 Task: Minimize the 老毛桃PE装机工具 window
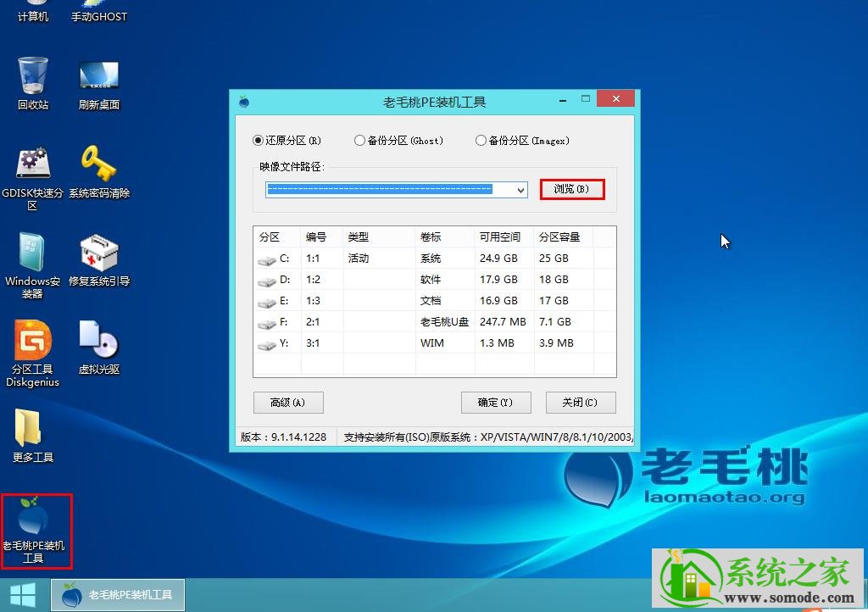tap(563, 100)
